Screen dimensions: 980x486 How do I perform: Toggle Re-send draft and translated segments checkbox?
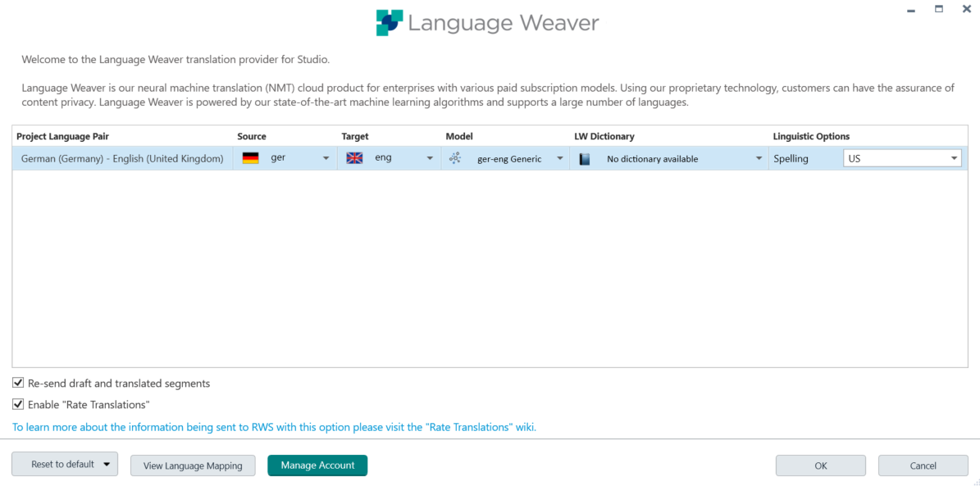(18, 383)
